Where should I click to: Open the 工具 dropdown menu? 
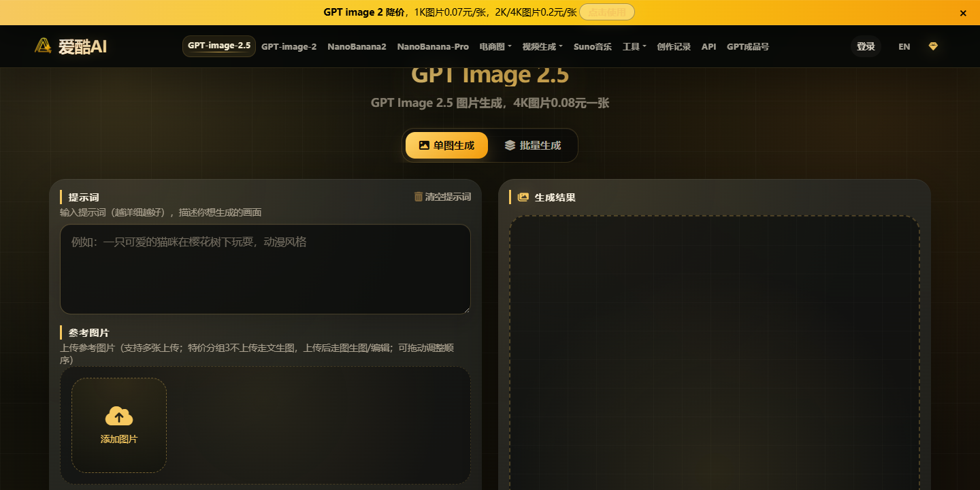point(634,46)
